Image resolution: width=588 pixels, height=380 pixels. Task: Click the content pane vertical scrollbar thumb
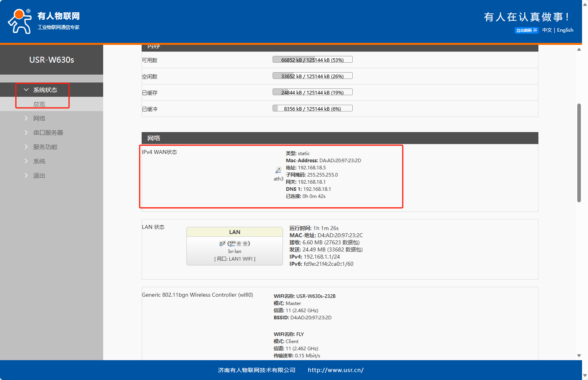click(x=579, y=153)
